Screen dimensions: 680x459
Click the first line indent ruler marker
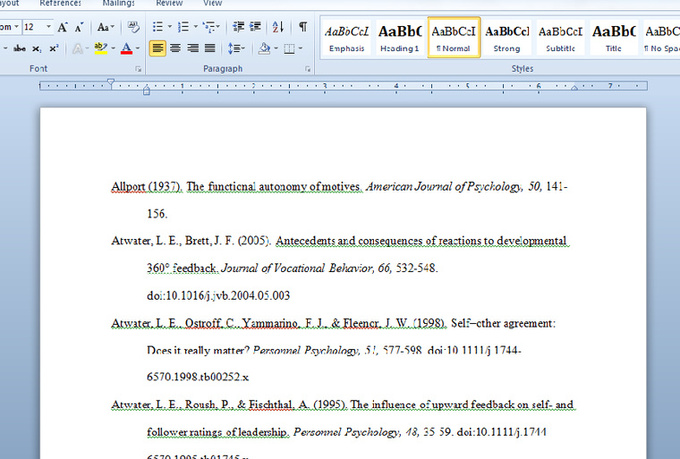pyautogui.click(x=111, y=82)
